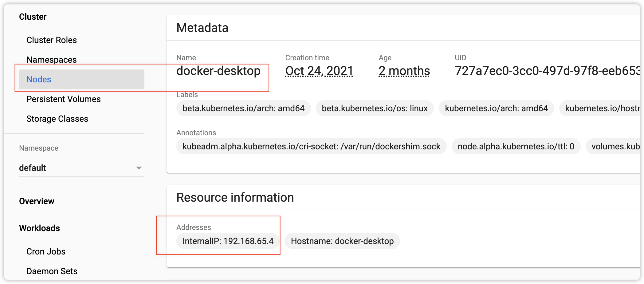
Task: Click the Cluster section heading
Action: 33,17
